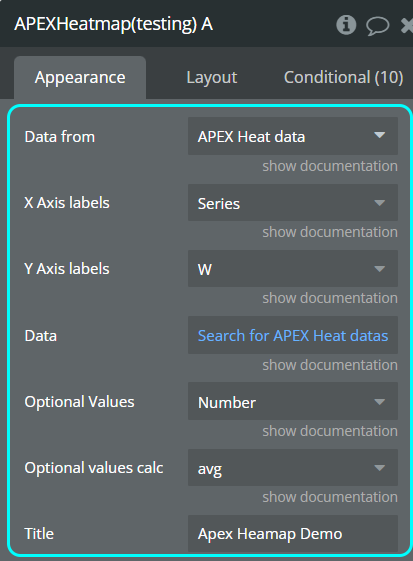
Task: Switch to the Conditional (10) tab
Action: pyautogui.click(x=343, y=77)
